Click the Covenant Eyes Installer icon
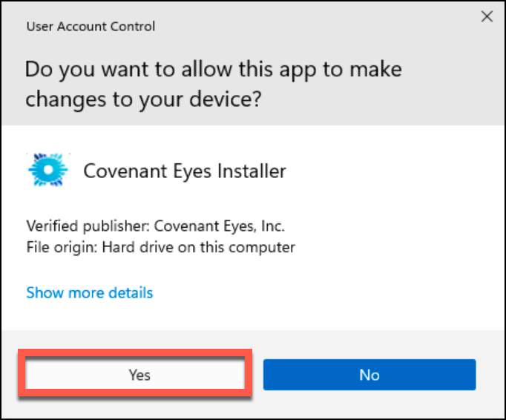The width and height of the screenshot is (506, 420). tap(48, 170)
